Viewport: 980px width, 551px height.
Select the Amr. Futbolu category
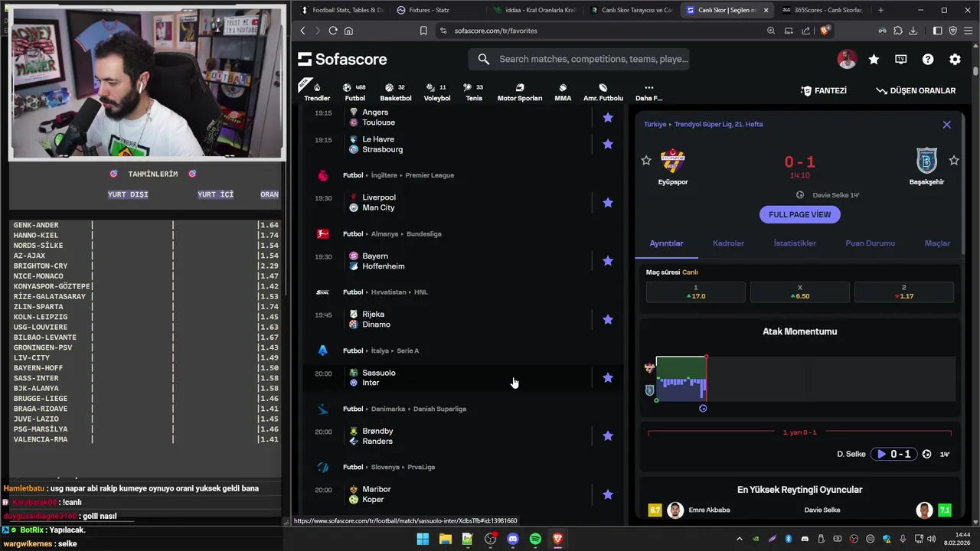[x=603, y=92]
